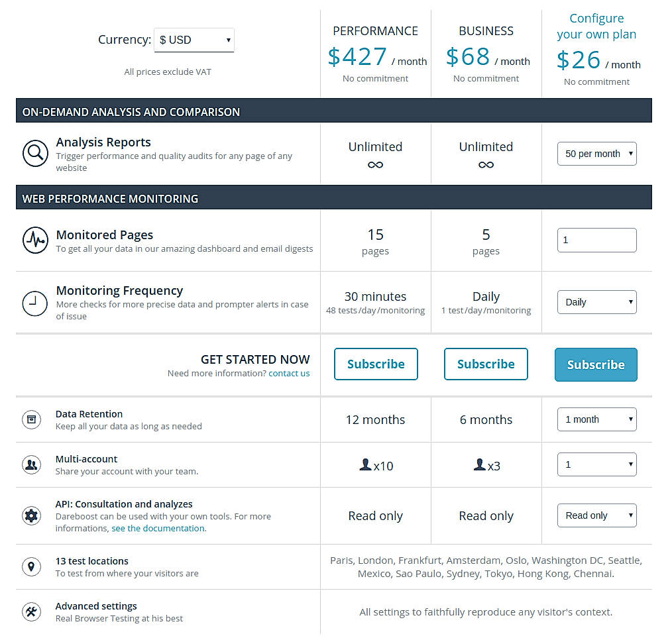Click the Advanced settings tools icon
This screenshot has height=638, width=672.
tap(31, 611)
